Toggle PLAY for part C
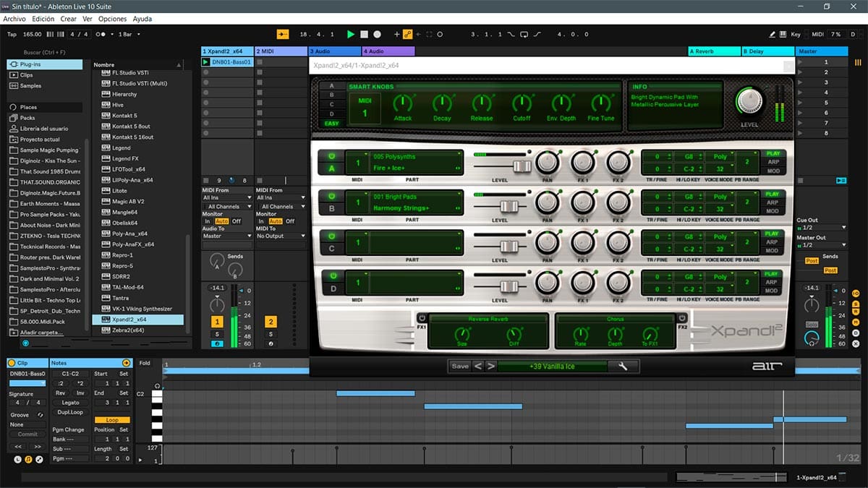Image resolution: width=868 pixels, height=488 pixels. [x=772, y=234]
